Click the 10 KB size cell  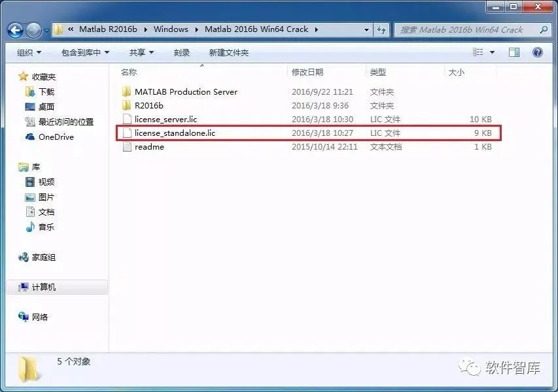coord(480,119)
